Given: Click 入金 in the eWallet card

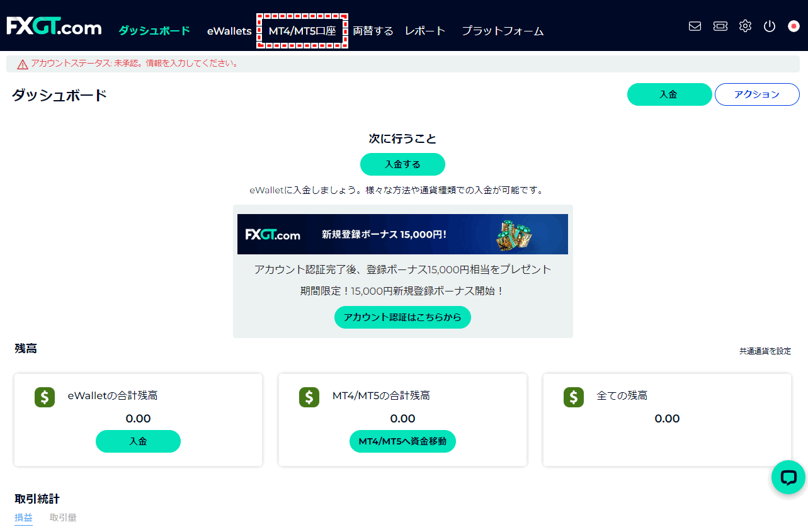Looking at the screenshot, I should pos(138,441).
